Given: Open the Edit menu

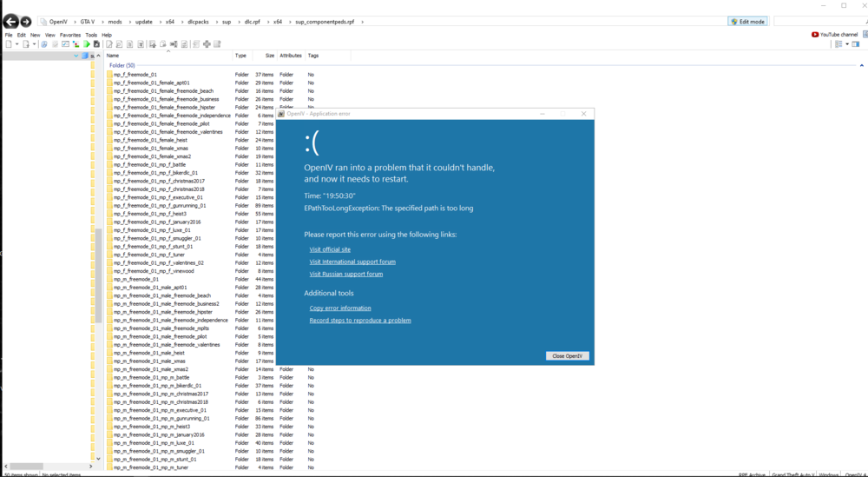Looking at the screenshot, I should (x=21, y=35).
